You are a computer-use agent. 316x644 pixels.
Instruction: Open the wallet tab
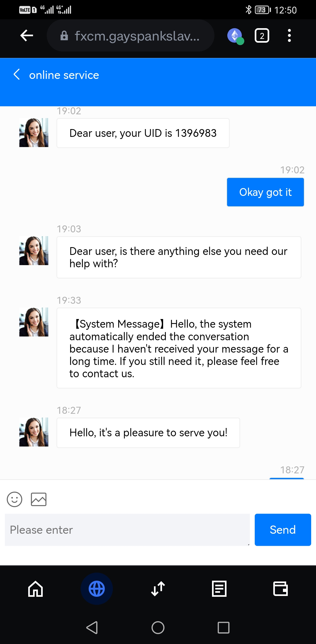tap(280, 589)
